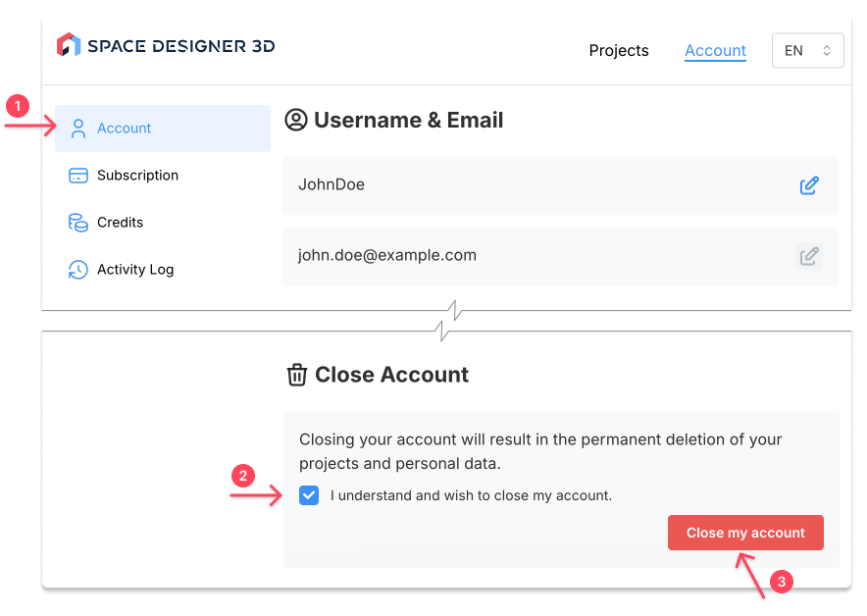Click the user circle icon beside Username & Email

(x=295, y=121)
